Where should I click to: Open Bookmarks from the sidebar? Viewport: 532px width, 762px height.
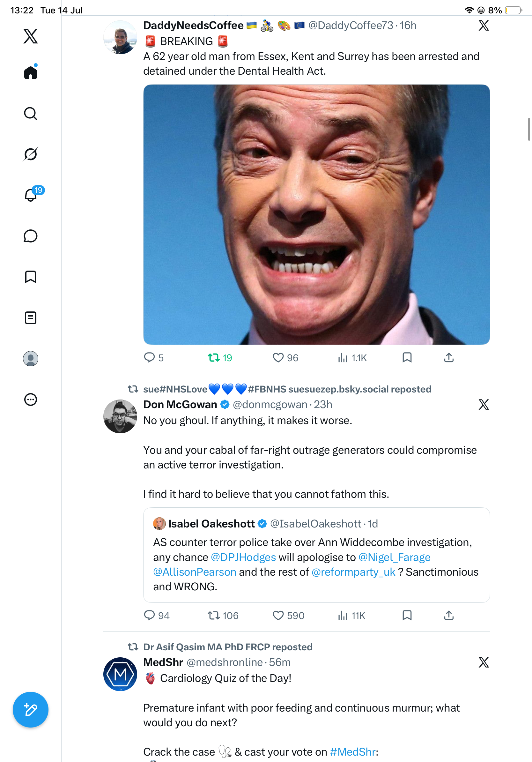[x=31, y=277]
